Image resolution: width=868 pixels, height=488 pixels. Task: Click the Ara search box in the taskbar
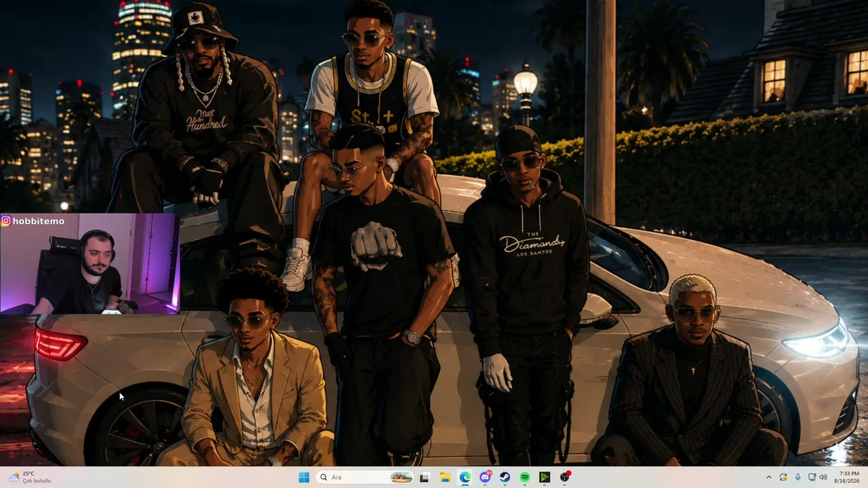pos(365,477)
